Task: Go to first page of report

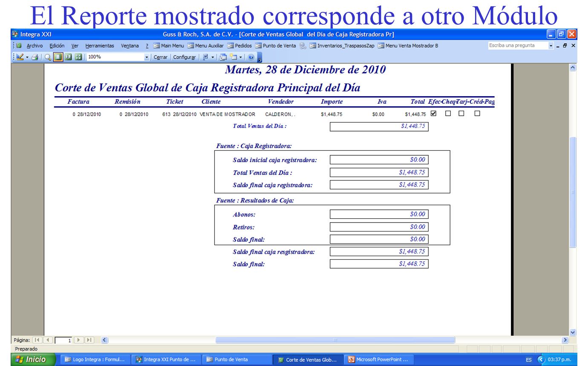Action: click(38, 340)
